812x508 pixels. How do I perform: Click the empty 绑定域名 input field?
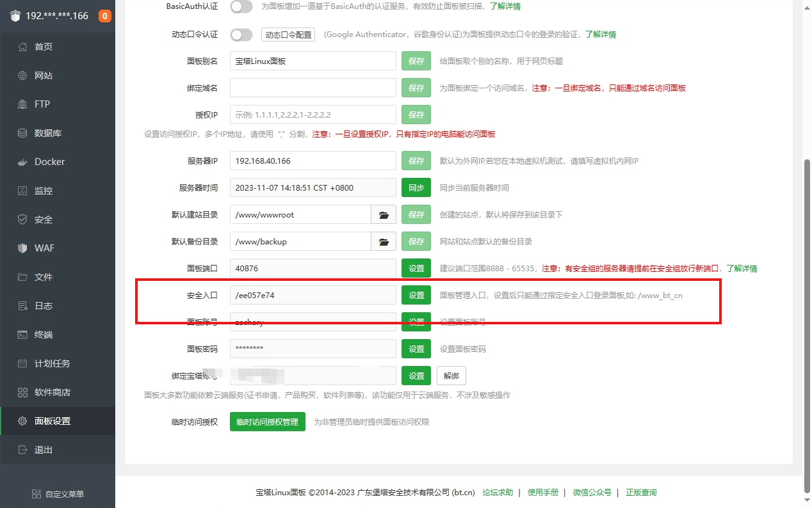pos(313,88)
